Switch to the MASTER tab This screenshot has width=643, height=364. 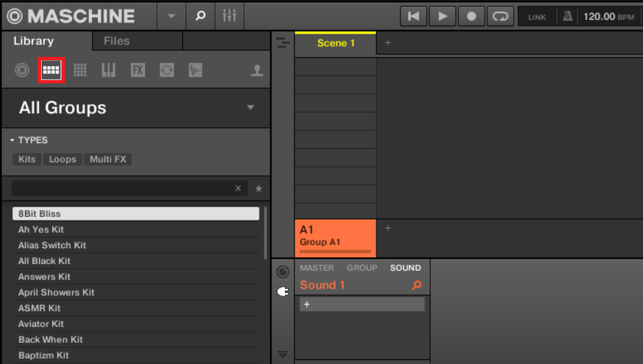coord(317,267)
